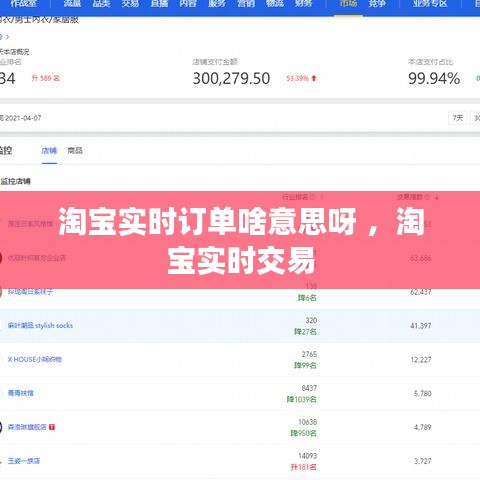Select the 店铺 monitoring tab

coord(49,151)
